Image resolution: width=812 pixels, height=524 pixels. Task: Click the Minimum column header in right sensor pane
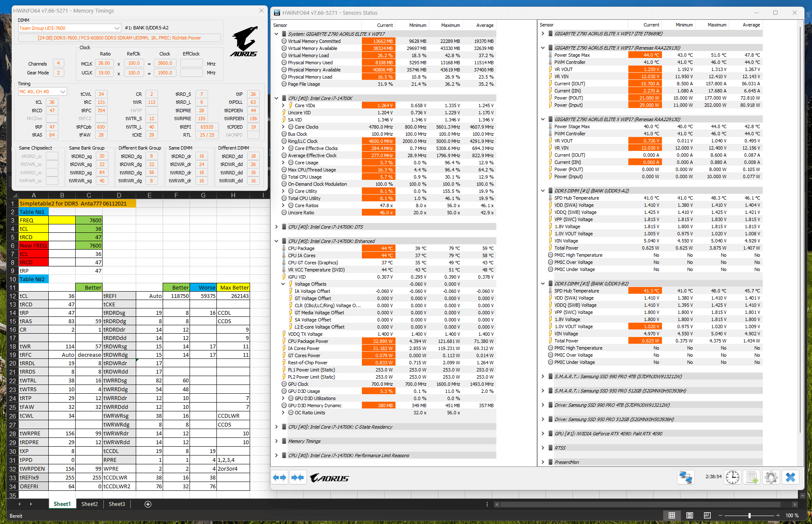coord(679,25)
